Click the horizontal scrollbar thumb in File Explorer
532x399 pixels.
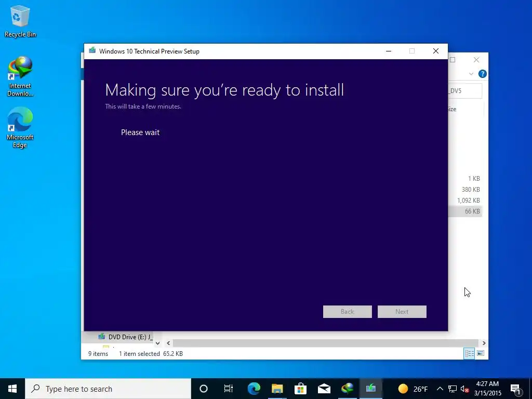point(325,343)
